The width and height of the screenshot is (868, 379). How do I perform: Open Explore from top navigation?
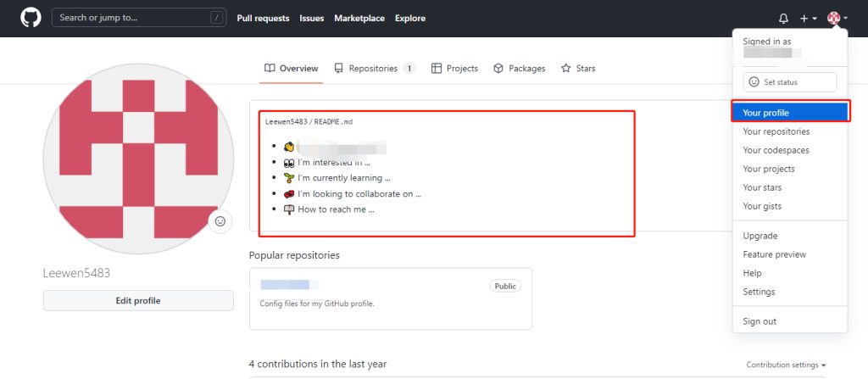410,19
